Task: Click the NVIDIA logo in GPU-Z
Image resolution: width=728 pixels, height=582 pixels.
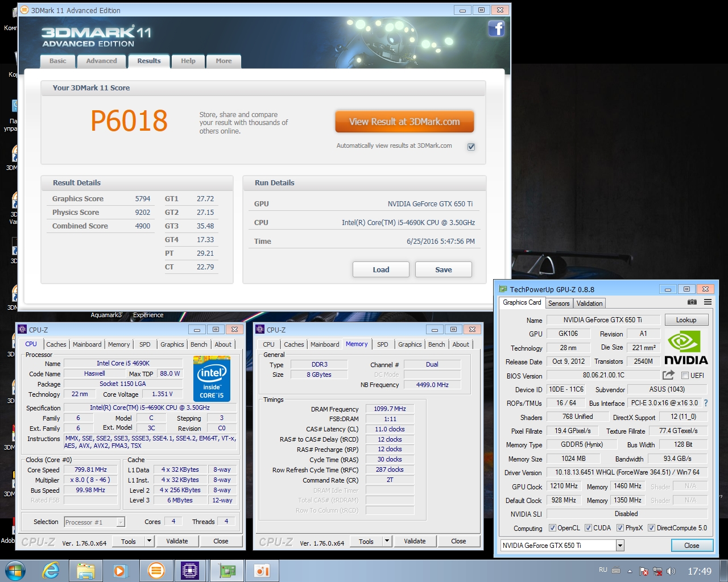Action: [686, 348]
